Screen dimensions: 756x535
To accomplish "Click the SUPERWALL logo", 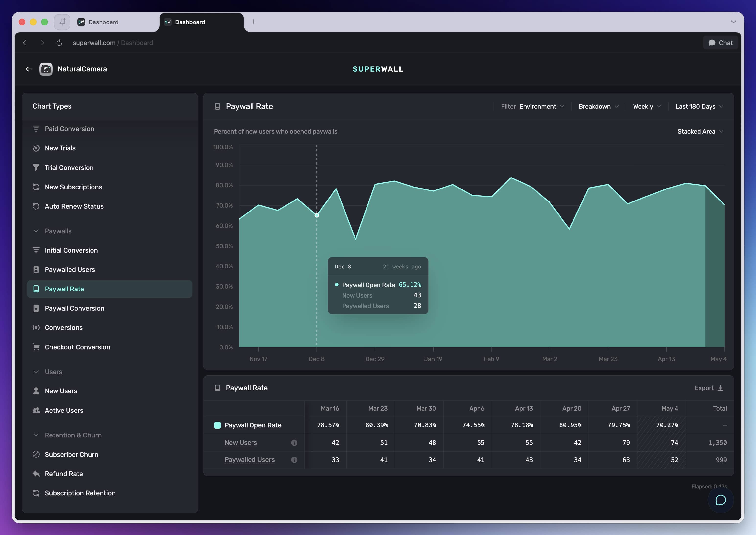I will pos(378,69).
